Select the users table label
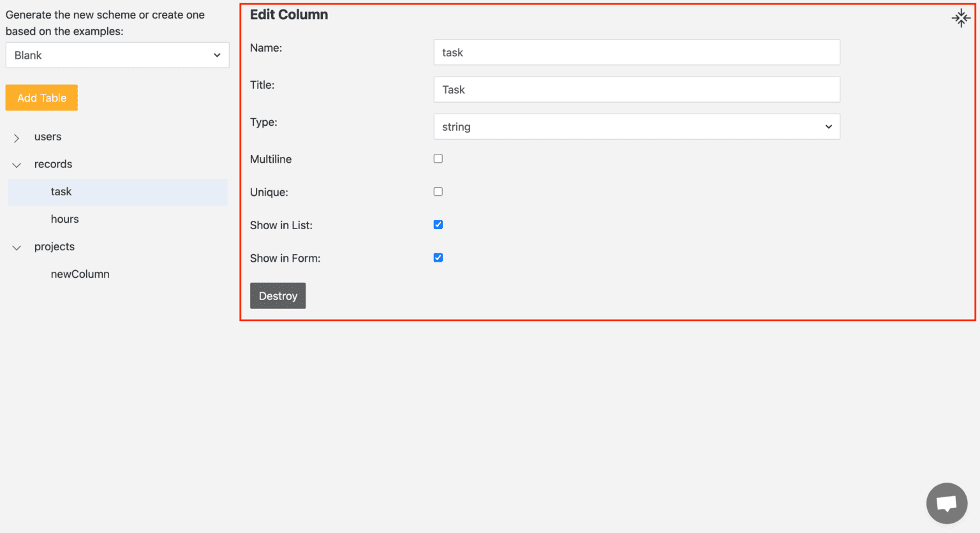 pyautogui.click(x=48, y=137)
